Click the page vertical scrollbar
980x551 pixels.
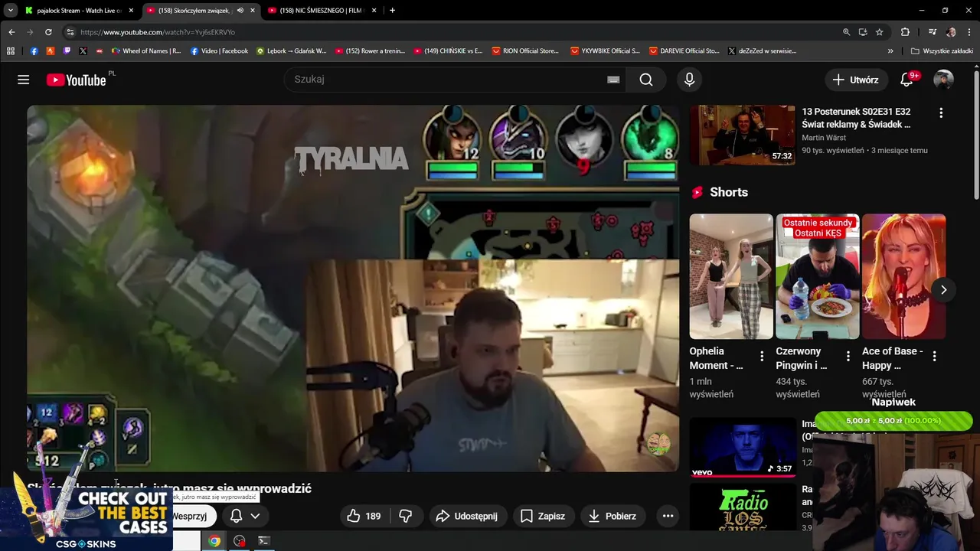click(x=976, y=134)
